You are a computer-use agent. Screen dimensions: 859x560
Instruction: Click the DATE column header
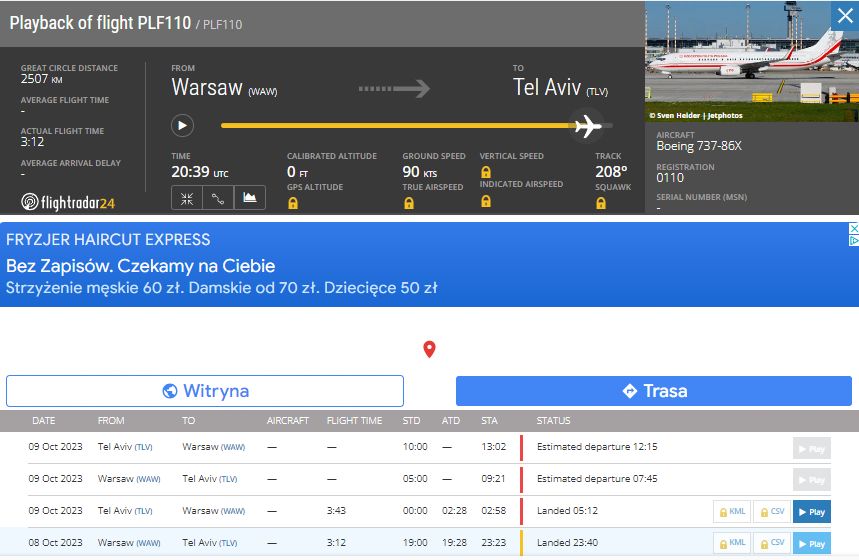(x=43, y=420)
